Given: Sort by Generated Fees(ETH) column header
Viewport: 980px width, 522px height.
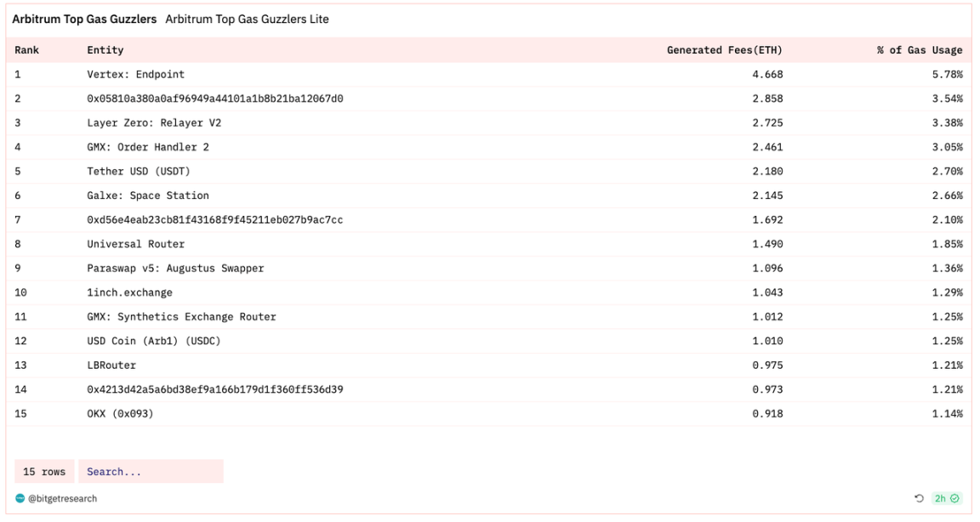Looking at the screenshot, I should (725, 50).
